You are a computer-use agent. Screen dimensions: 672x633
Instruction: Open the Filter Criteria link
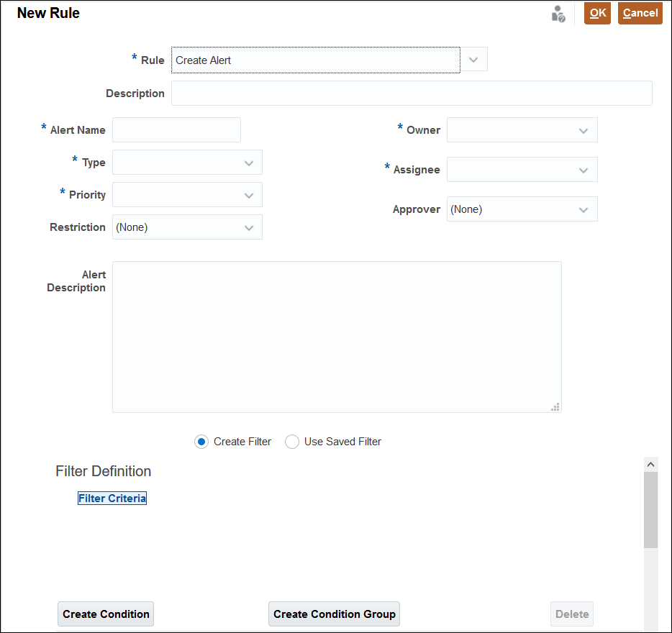tap(112, 498)
